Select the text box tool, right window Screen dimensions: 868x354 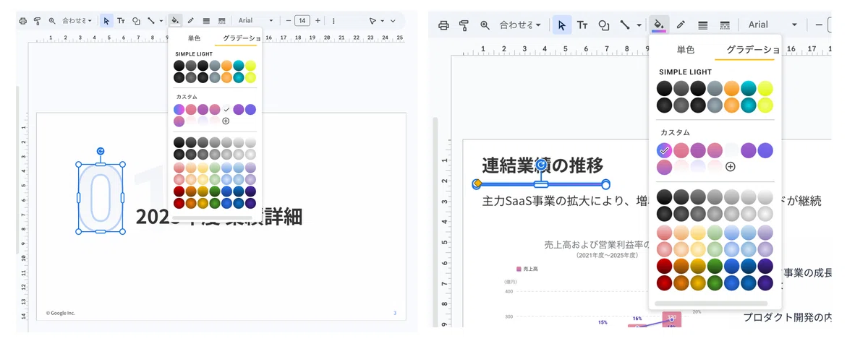coord(582,25)
